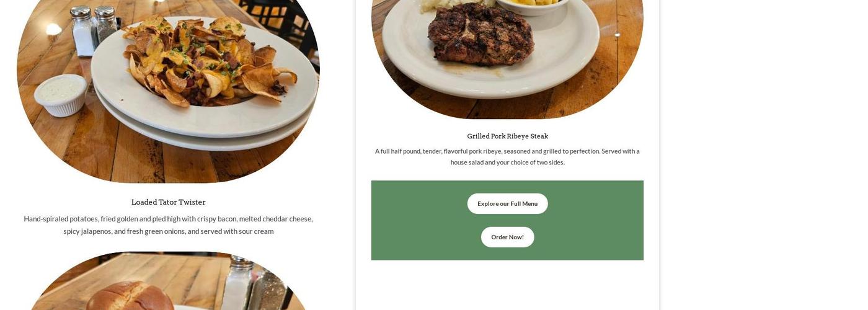
Task: Click the green banner between the two buttons
Action: point(507,220)
